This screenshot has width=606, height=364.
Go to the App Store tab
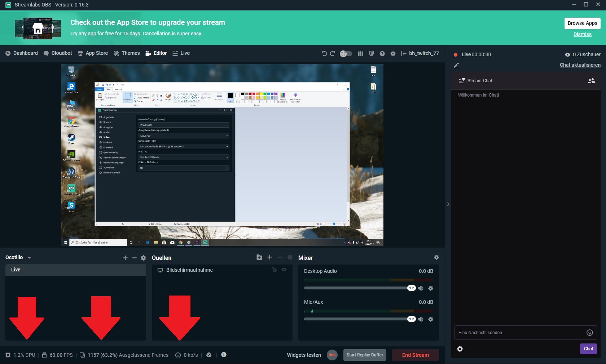pyautogui.click(x=93, y=53)
